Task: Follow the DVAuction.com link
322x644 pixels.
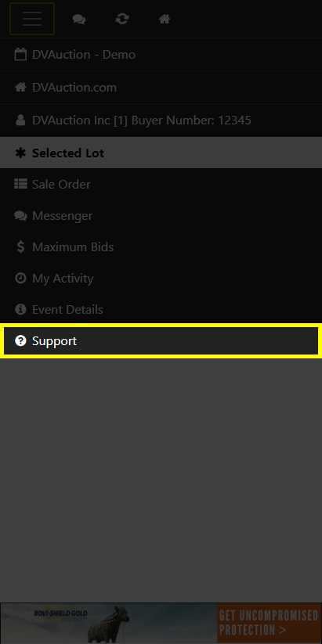Action: [161, 87]
